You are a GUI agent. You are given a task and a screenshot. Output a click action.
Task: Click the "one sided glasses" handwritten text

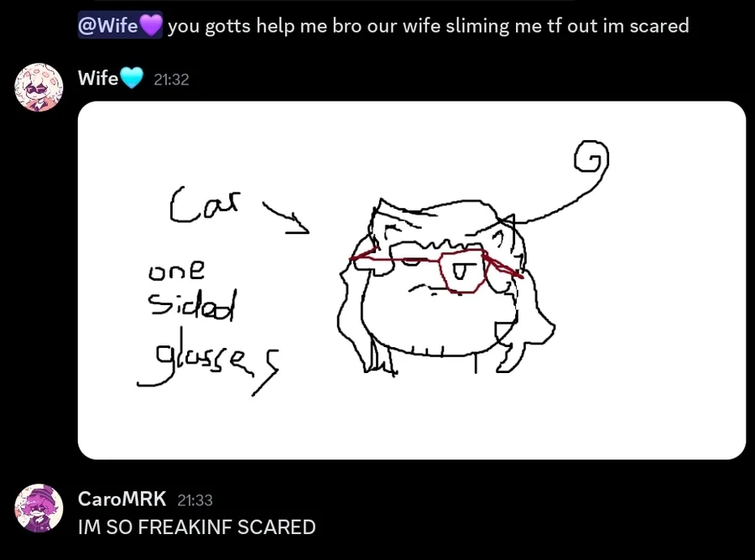[x=208, y=327]
